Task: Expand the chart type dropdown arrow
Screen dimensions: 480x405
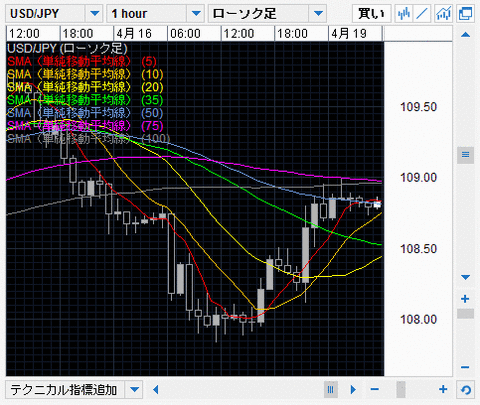Action: pos(318,14)
